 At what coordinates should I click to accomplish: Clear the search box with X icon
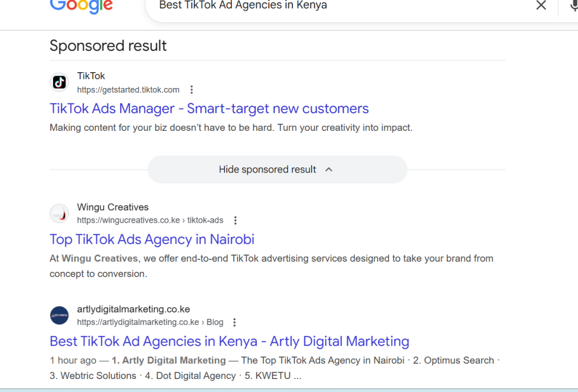pos(541,6)
